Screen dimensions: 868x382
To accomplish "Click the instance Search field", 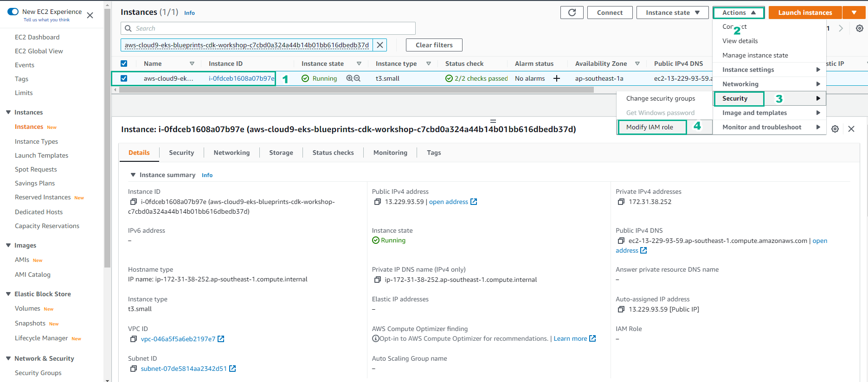I will click(x=268, y=28).
